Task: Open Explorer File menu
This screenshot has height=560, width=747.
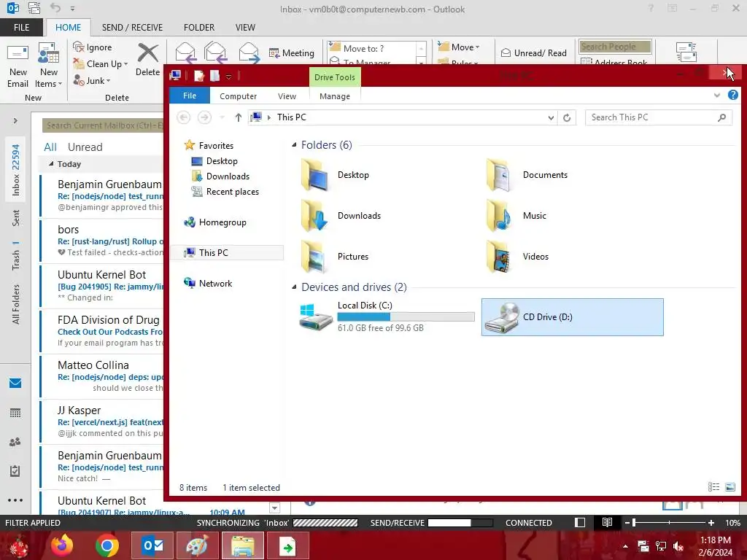Action: click(x=190, y=96)
